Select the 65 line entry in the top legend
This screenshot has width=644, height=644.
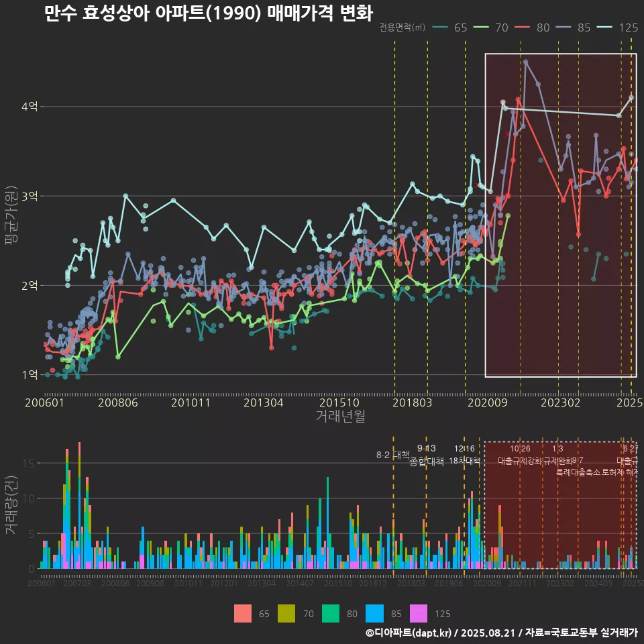[450, 28]
